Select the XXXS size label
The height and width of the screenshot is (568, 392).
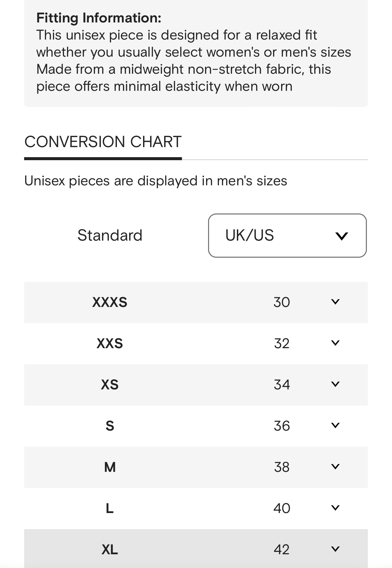tap(110, 302)
